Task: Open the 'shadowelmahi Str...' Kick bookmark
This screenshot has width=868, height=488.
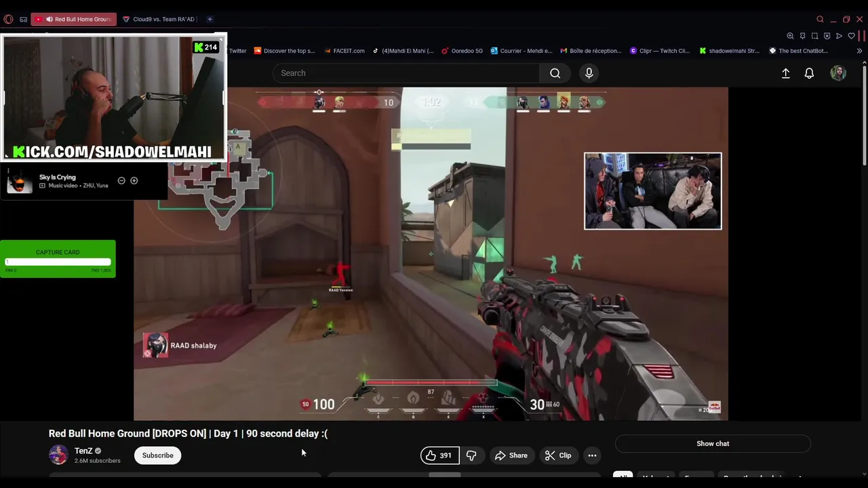Action: pyautogui.click(x=730, y=51)
